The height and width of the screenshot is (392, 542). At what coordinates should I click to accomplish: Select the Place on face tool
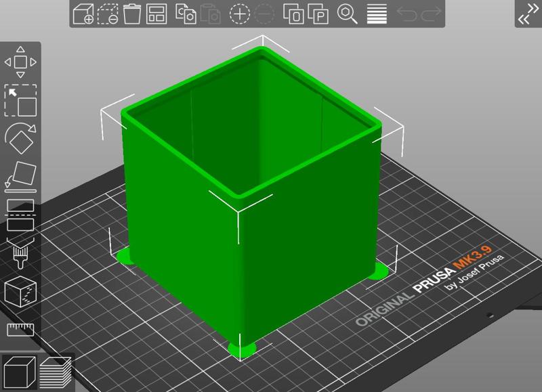tap(20, 177)
